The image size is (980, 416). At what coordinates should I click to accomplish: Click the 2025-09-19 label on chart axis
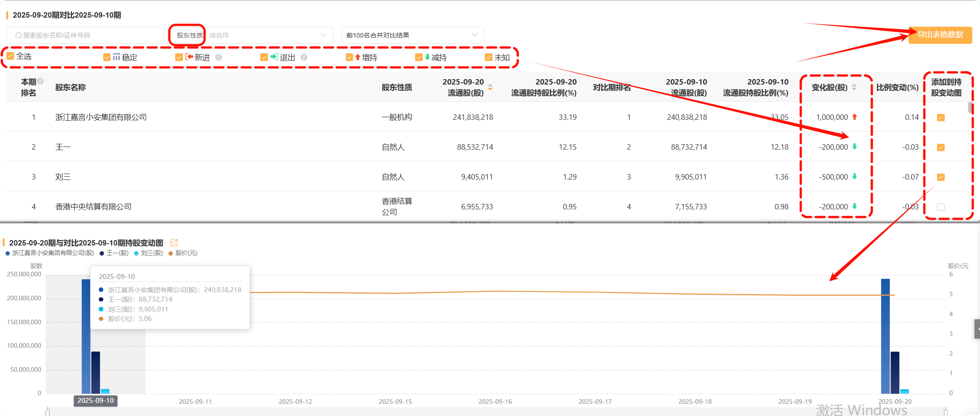click(x=795, y=402)
